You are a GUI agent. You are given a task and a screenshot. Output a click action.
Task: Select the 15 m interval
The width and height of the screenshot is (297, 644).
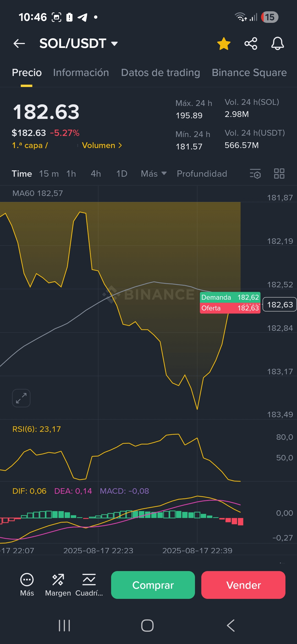coord(49,174)
